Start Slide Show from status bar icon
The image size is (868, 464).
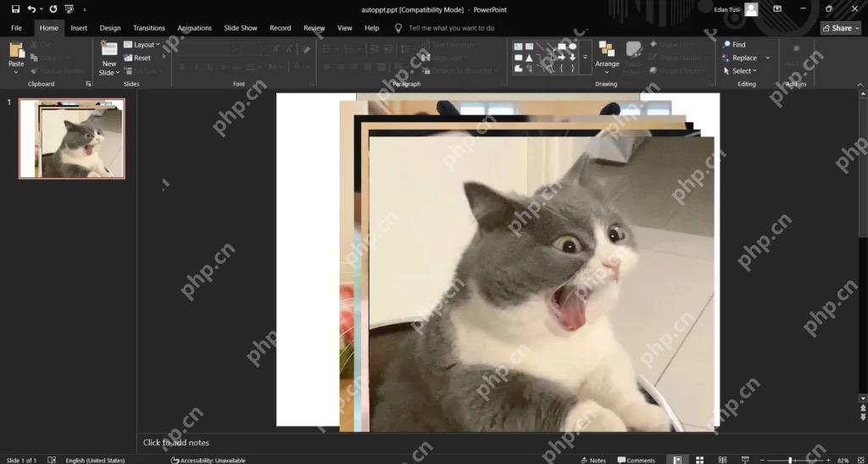pos(745,460)
